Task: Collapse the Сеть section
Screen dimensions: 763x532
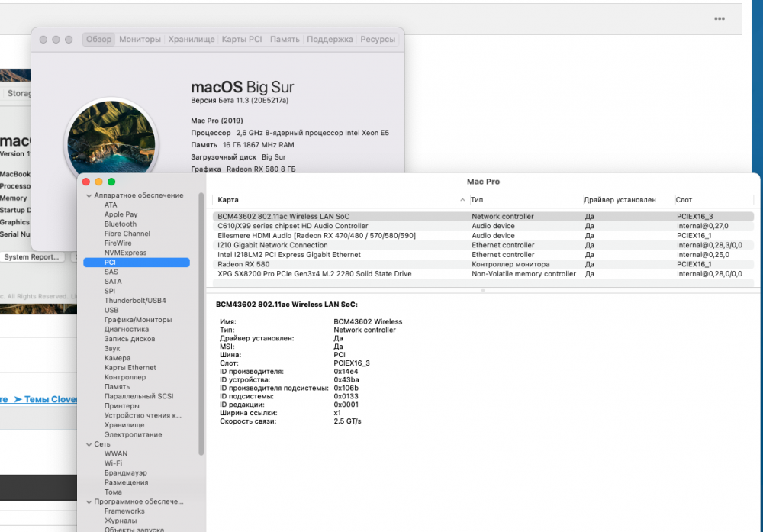Action: tap(89, 444)
